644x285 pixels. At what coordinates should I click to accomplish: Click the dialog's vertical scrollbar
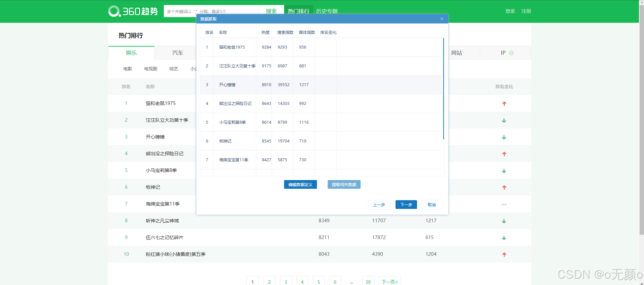[x=444, y=89]
